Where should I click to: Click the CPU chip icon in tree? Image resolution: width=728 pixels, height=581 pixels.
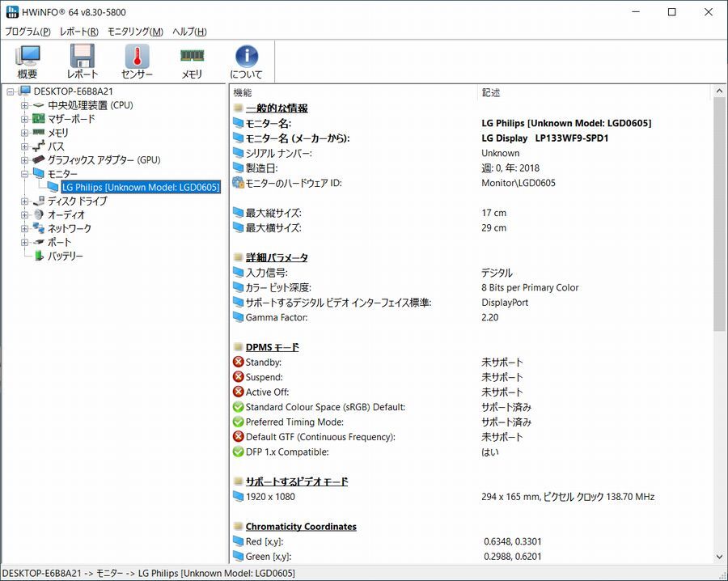(39, 105)
